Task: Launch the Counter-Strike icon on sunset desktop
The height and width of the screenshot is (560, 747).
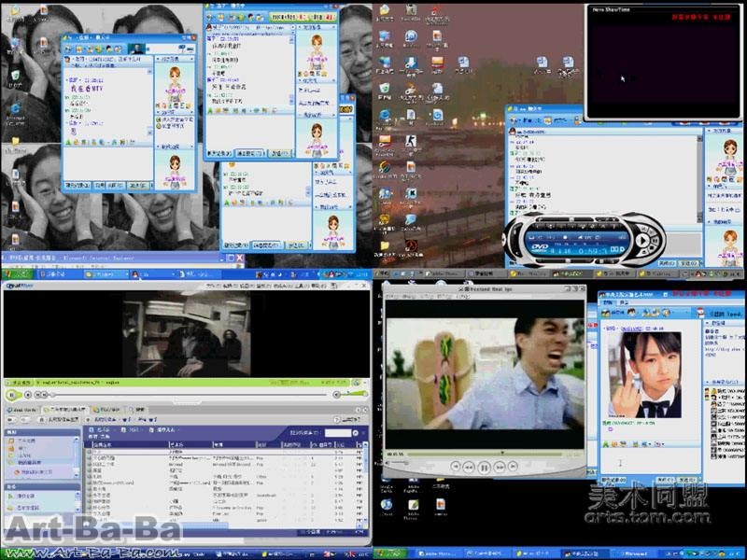Action: pos(411,142)
